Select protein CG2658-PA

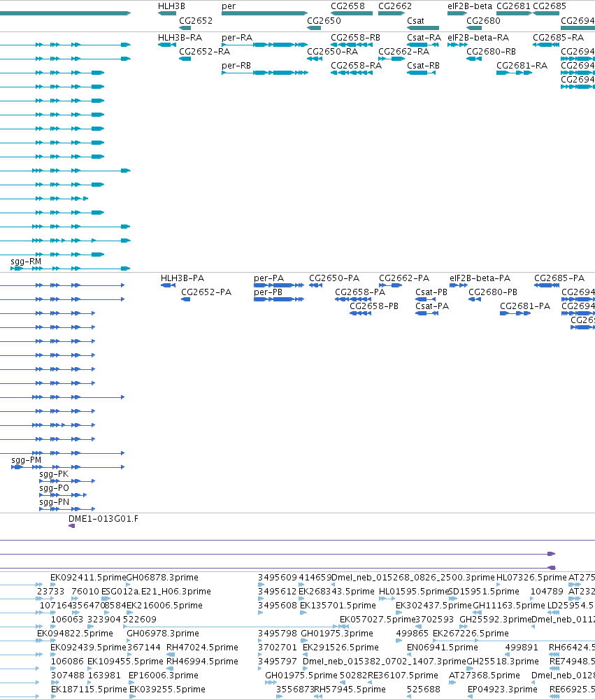[360, 292]
